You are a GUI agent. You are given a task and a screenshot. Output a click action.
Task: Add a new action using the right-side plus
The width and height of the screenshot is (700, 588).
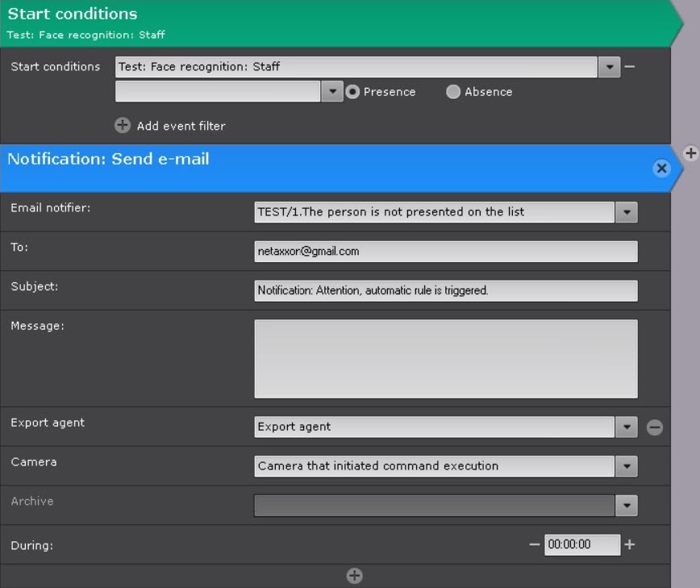(x=690, y=153)
